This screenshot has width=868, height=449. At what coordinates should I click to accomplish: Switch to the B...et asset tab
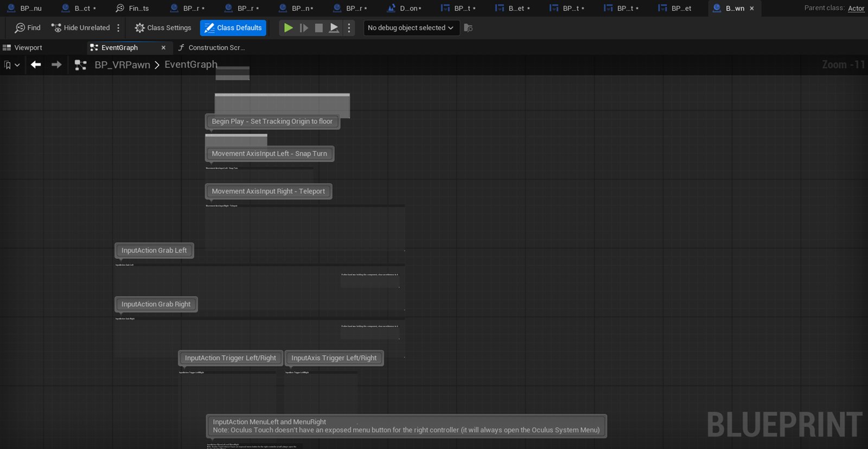click(x=513, y=8)
